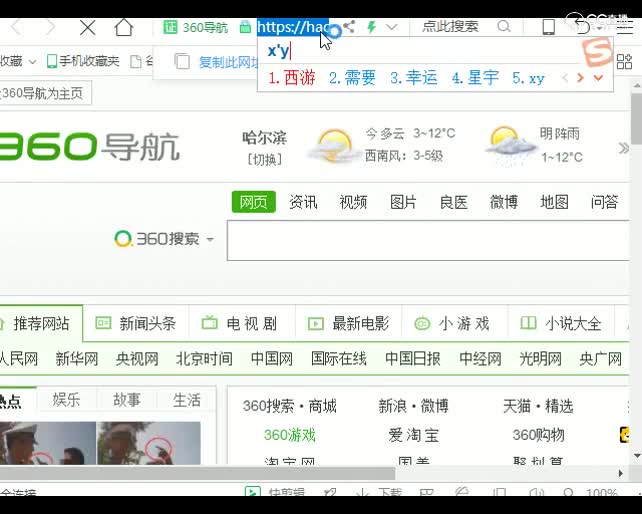The height and width of the screenshot is (514, 642).
Task: Click the green lightning speed-mode icon
Action: tap(371, 27)
